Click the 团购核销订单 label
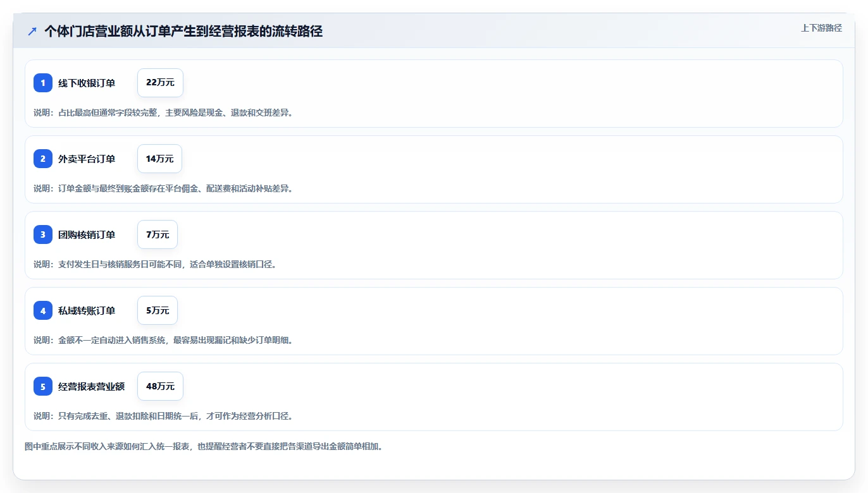This screenshot has height=493, width=868. coord(87,234)
